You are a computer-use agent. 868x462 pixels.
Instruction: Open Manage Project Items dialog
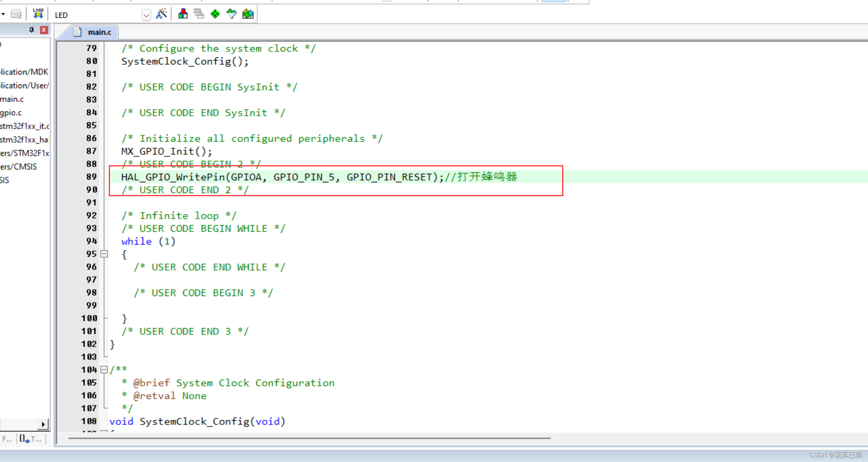click(x=183, y=14)
